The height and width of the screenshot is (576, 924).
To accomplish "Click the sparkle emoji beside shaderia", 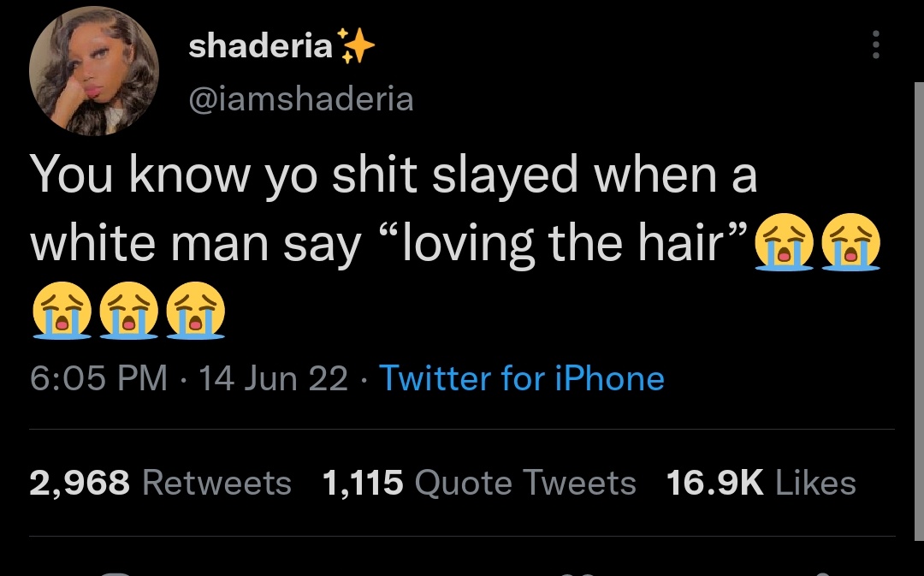I will (355, 46).
